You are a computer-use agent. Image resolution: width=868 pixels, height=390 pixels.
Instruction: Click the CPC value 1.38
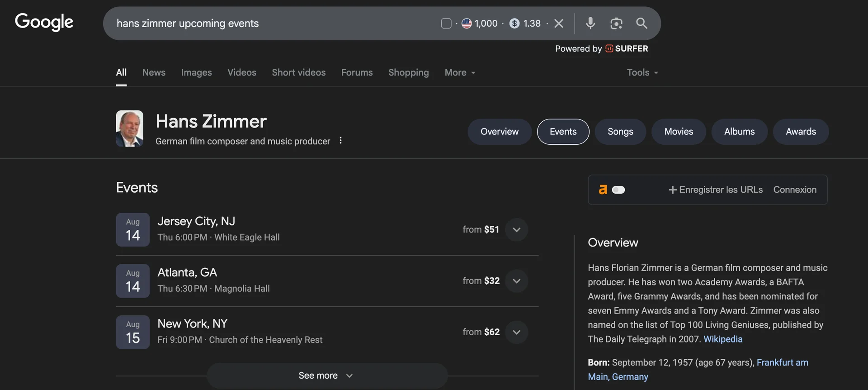click(532, 24)
